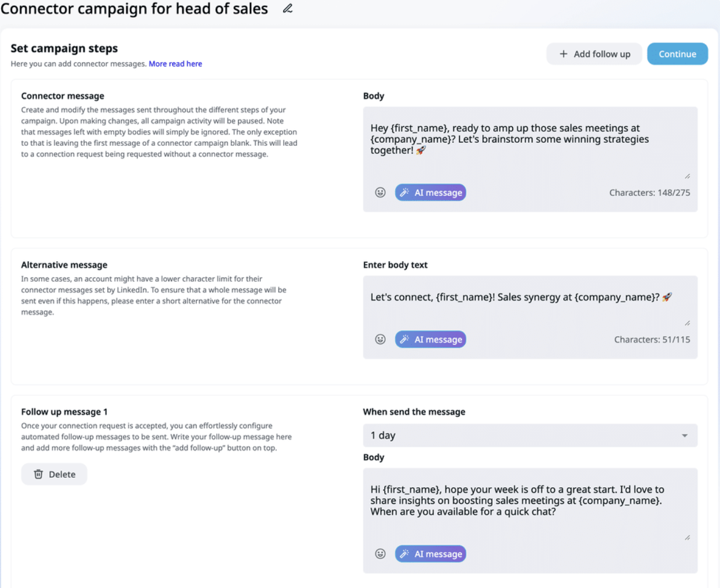Screen dimensions: 720x588
Task: Click the plus icon on Add follow up
Action: pos(564,54)
